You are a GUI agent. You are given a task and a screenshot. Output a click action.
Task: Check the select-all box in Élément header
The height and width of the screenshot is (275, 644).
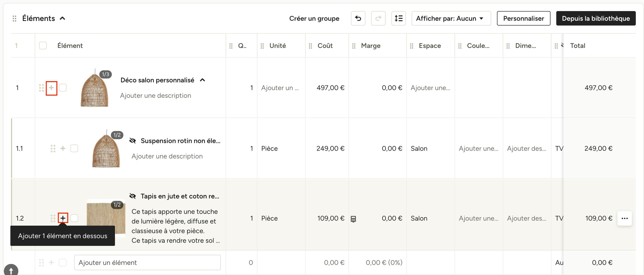pos(43,46)
